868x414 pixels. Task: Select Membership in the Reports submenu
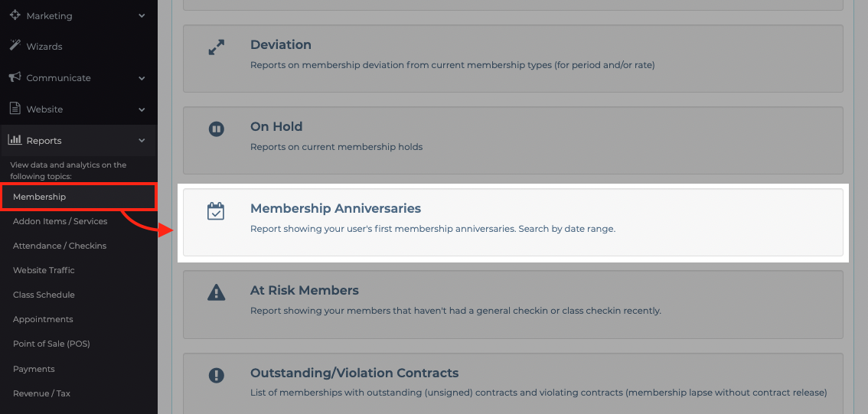[79, 197]
